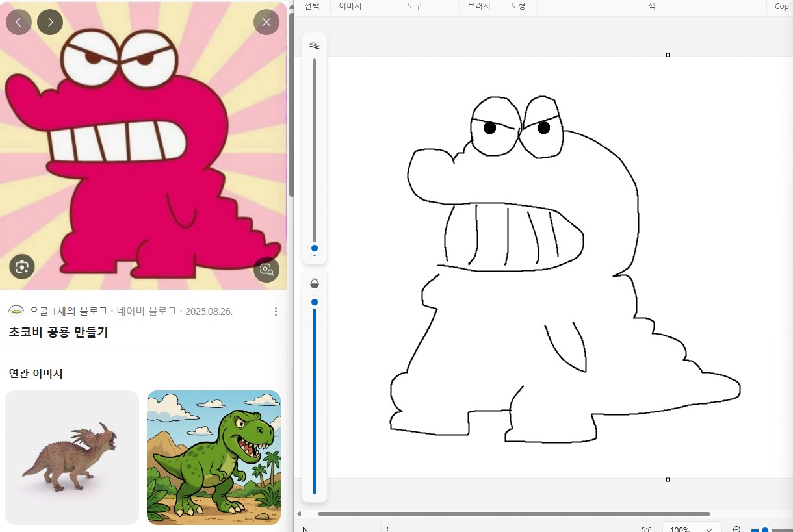Advance to the next image with right arrow

point(50,22)
